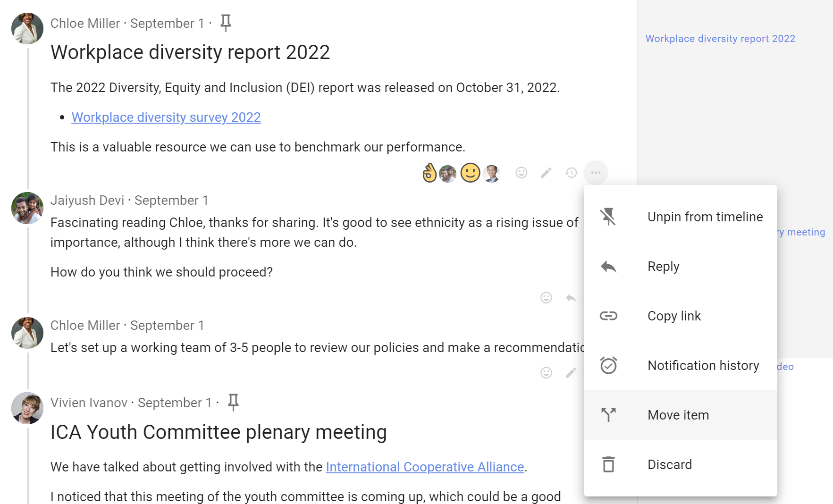Jump to Workplace diversity report 2022 in sidebar

[x=720, y=39]
